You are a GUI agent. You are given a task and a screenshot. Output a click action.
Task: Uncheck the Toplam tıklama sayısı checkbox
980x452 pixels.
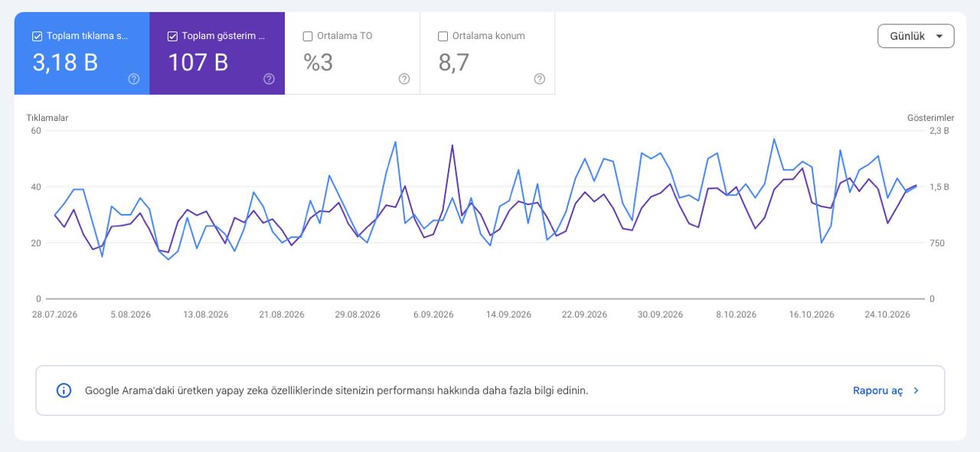point(37,36)
